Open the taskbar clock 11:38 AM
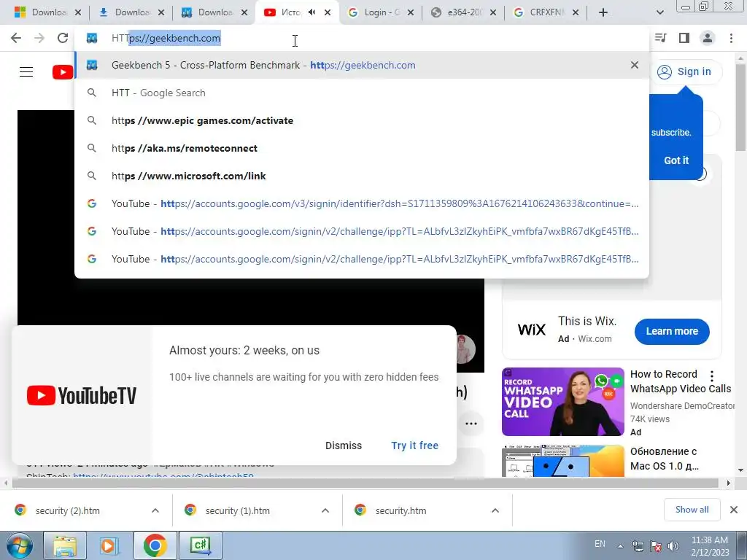This screenshot has height=560, width=747. [x=710, y=546]
